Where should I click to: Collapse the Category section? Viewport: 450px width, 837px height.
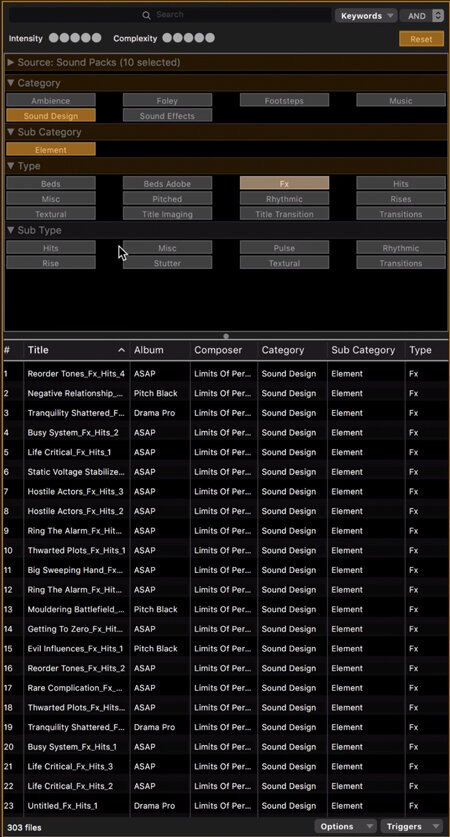[11, 83]
